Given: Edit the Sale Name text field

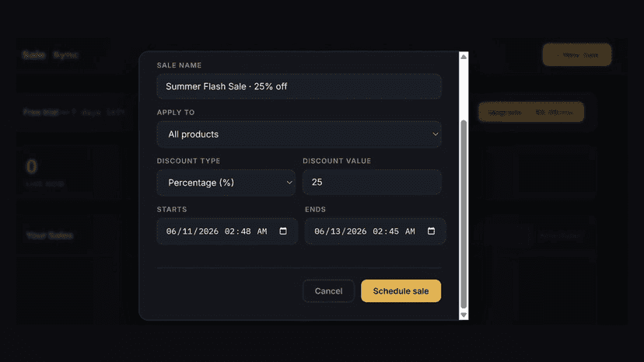Looking at the screenshot, I should (299, 86).
